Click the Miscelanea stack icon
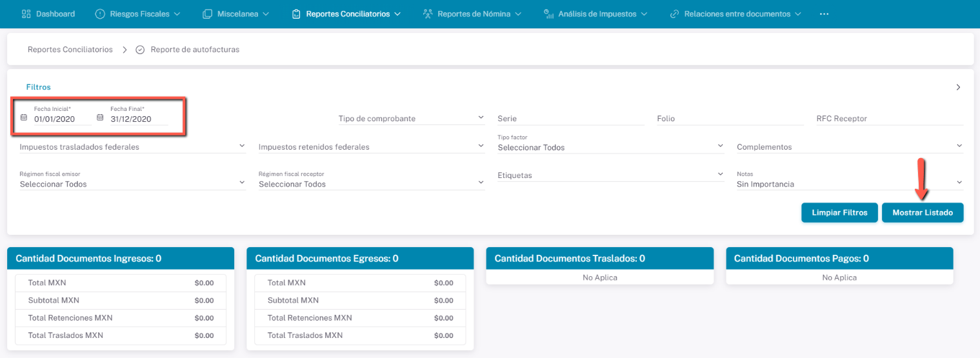Screen dimensions: 980x358 pyautogui.click(x=207, y=14)
